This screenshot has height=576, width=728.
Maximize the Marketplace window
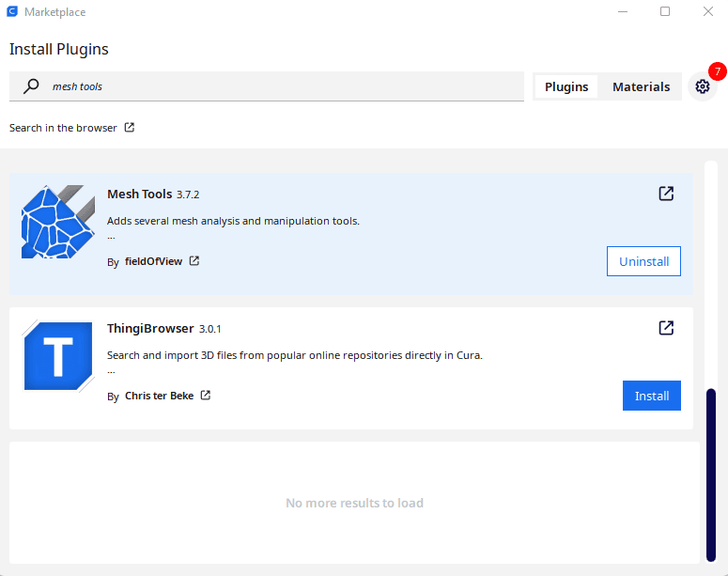(x=665, y=11)
